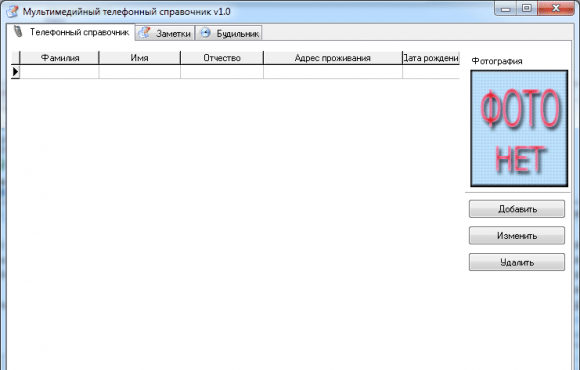Select the Телефонный справочник tab
The image size is (580, 370).
[x=71, y=32]
